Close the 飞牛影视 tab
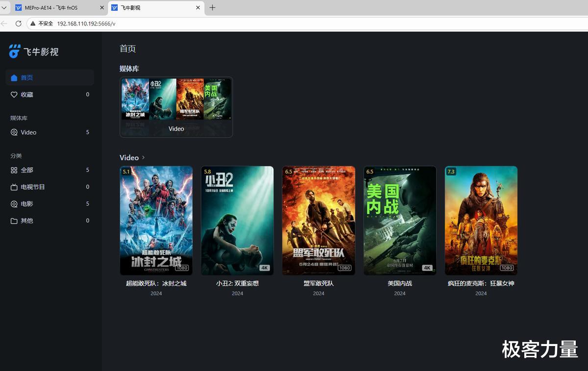The width and height of the screenshot is (588, 371). (x=198, y=7)
